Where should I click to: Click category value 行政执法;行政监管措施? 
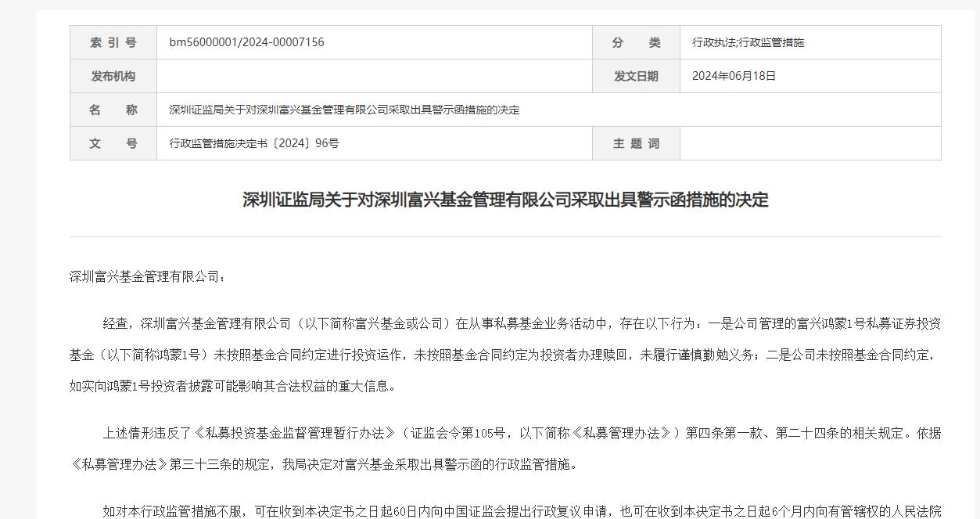[x=748, y=42]
